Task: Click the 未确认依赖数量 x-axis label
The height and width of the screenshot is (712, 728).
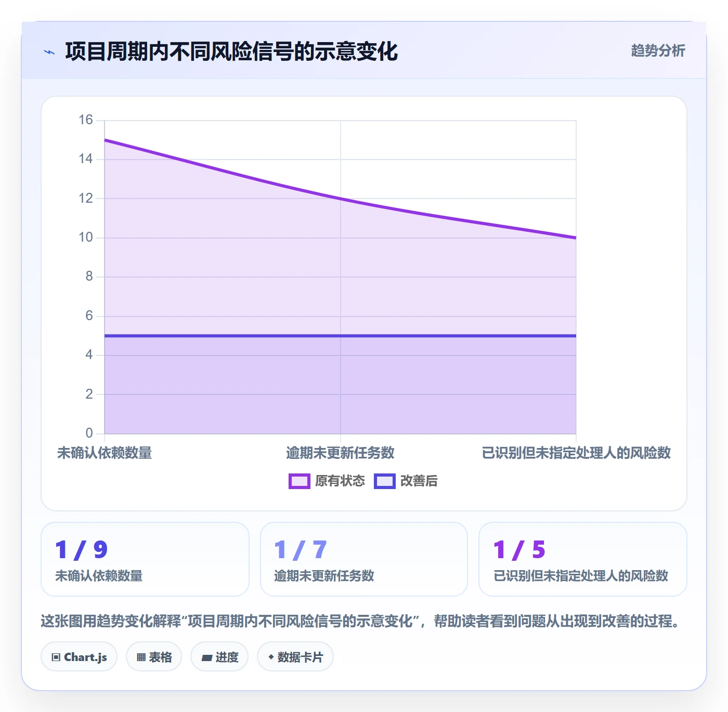Action: coord(105,453)
